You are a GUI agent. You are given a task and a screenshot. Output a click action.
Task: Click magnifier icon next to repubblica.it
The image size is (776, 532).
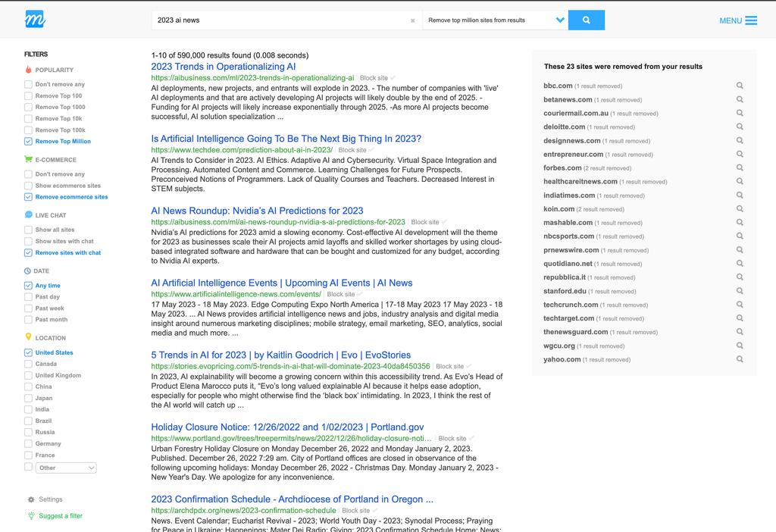740,277
